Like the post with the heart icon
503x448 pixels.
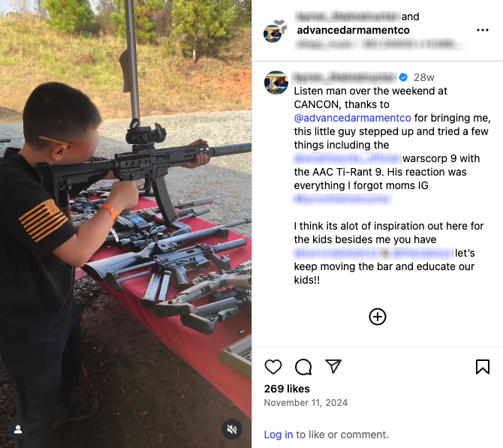pos(273,366)
